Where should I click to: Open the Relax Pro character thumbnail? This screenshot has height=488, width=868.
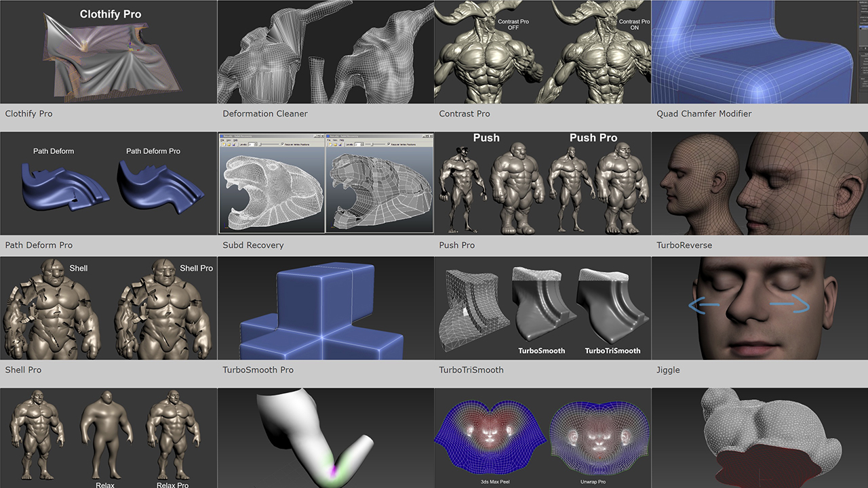click(108, 438)
